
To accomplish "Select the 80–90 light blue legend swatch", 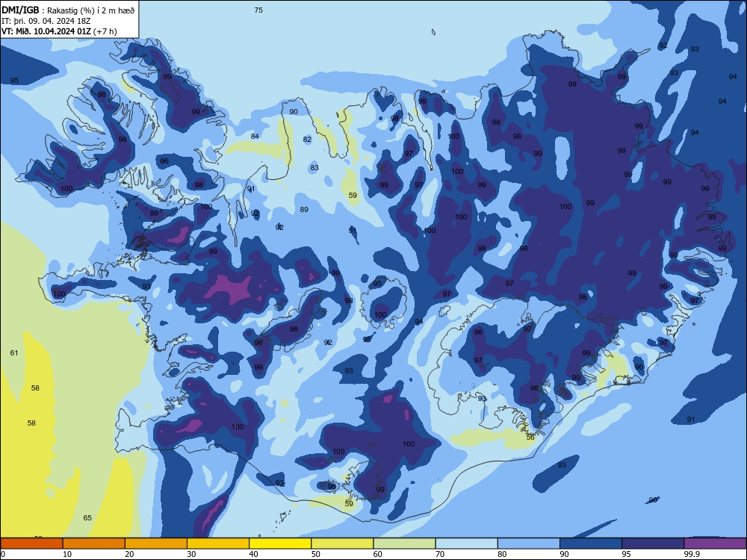I will [x=529, y=544].
